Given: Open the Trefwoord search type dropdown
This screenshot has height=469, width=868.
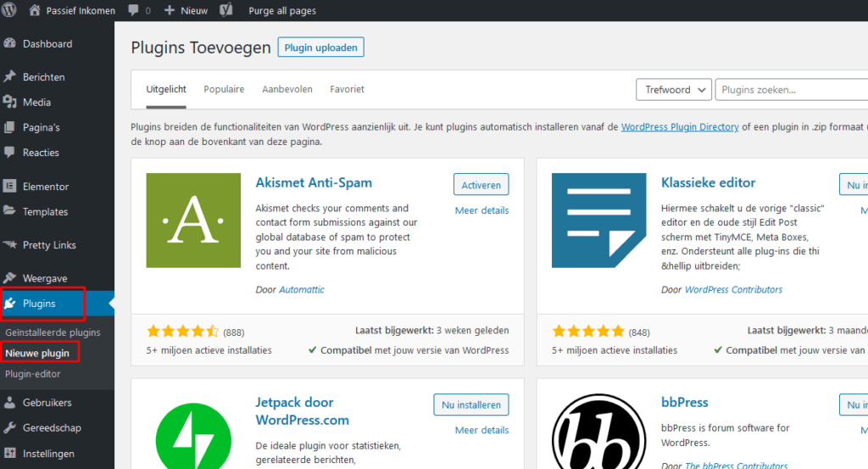Looking at the screenshot, I should [x=674, y=90].
